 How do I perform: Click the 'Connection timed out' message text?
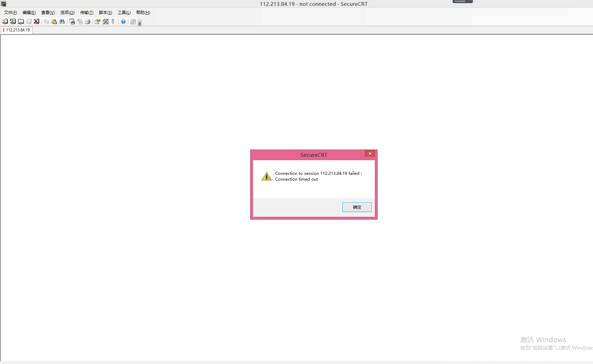click(296, 179)
